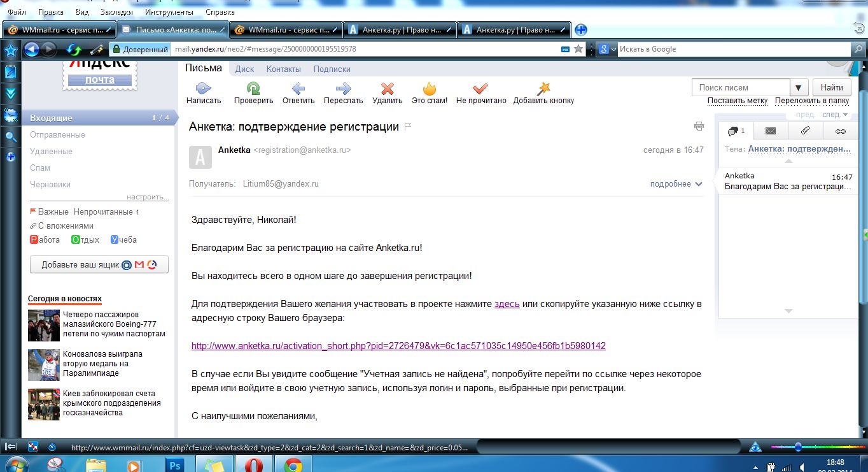This screenshot has width=868, height=472.
Task: Open the Правка menu
Action: (x=51, y=12)
